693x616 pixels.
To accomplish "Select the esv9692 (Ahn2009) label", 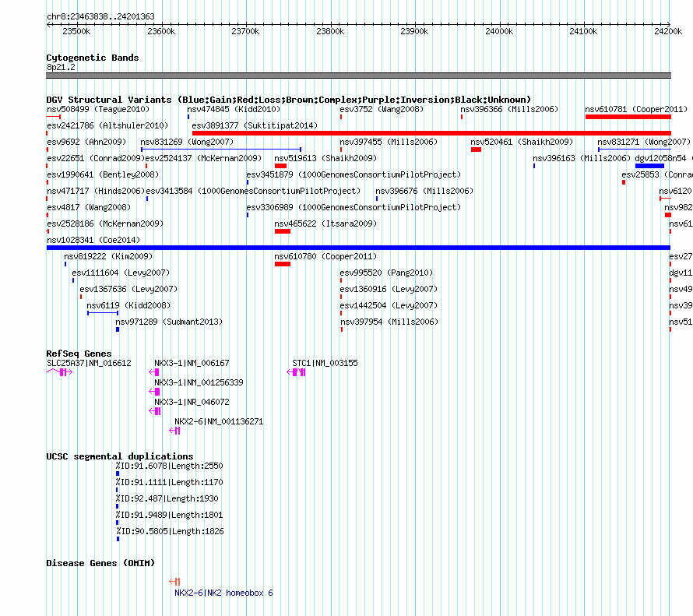I will point(86,142).
